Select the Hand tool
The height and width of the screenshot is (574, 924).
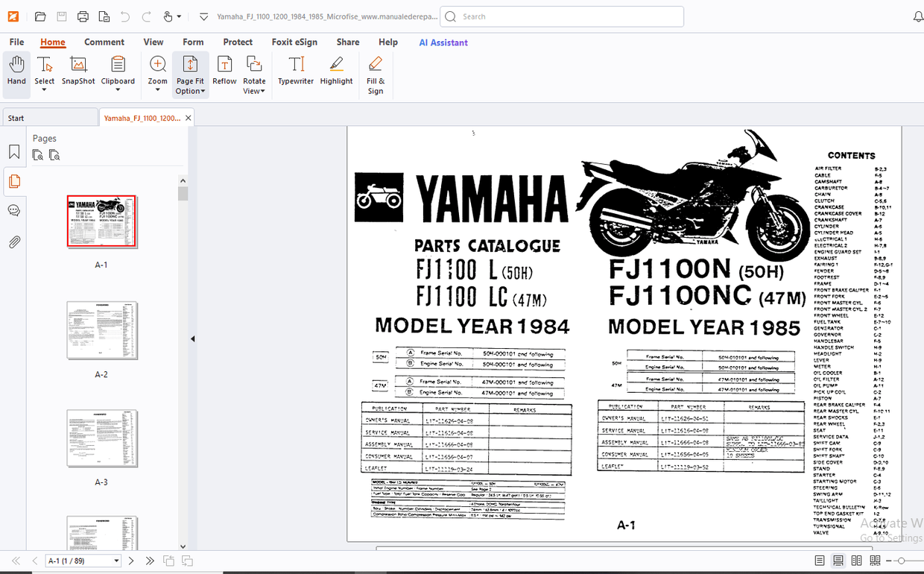click(16, 71)
